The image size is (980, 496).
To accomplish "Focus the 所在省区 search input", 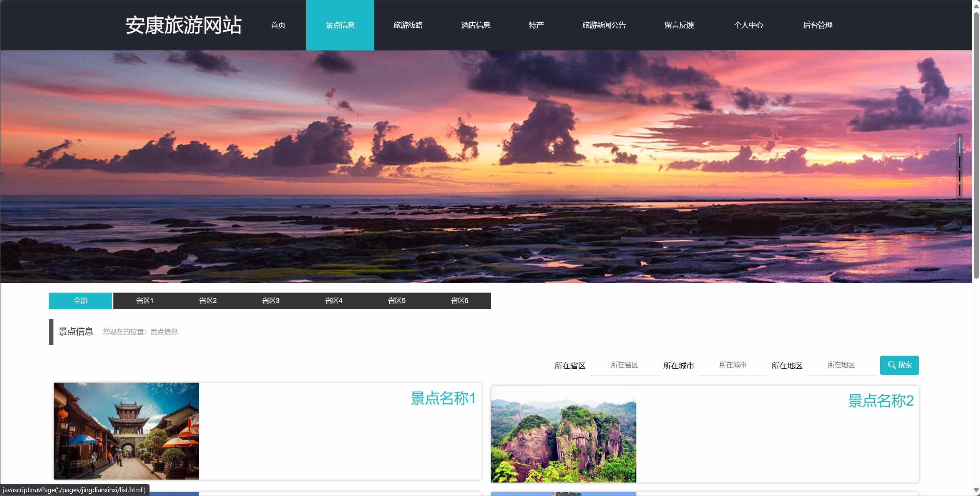I will (624, 365).
